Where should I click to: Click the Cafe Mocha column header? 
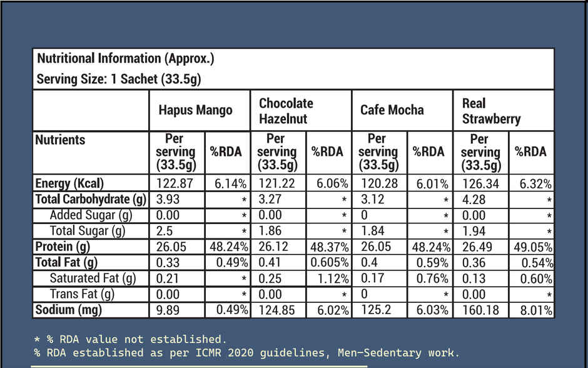[x=392, y=110]
